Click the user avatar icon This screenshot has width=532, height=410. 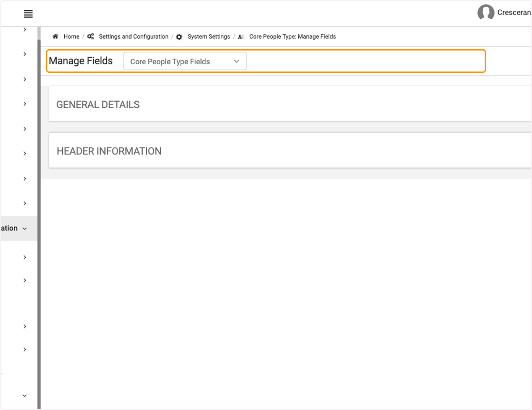[486, 13]
